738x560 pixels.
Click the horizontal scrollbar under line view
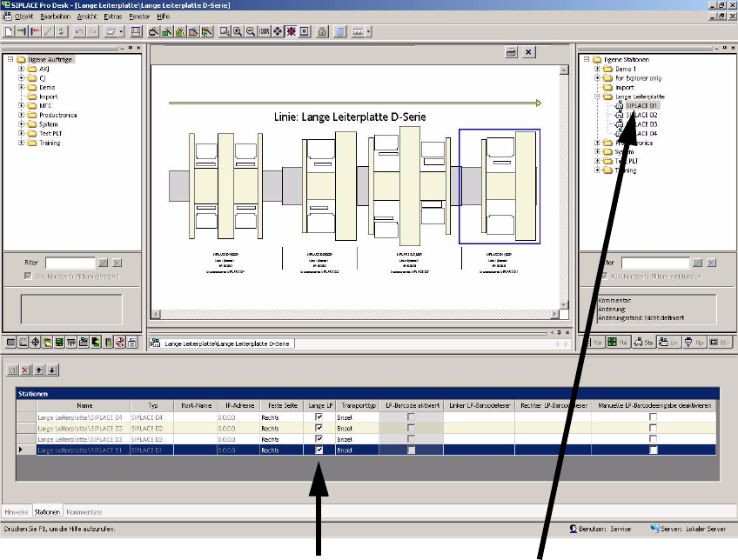[348, 314]
